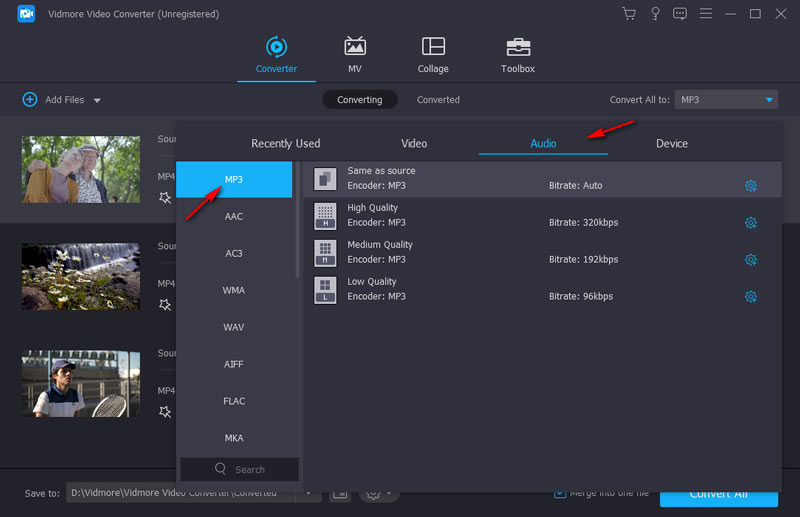Click the star edit icon on first video

coord(165,198)
